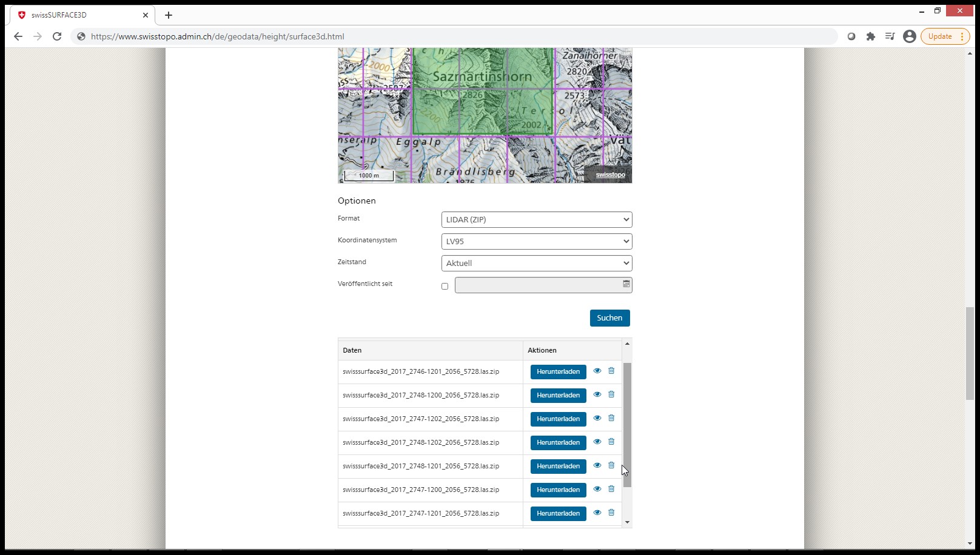
Task: Delete the 2748-1200 file via trash icon
Action: [611, 394]
